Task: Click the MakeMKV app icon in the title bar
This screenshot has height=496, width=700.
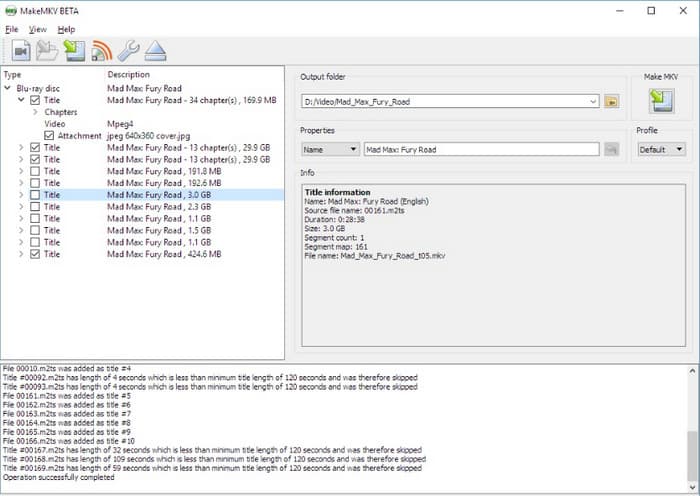Action: [10, 11]
